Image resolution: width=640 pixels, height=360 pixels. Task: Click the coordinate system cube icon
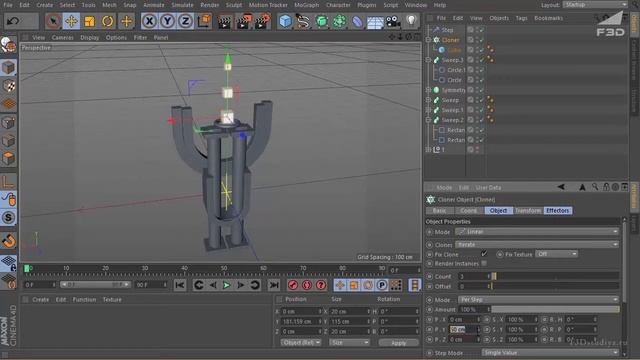coord(204,21)
